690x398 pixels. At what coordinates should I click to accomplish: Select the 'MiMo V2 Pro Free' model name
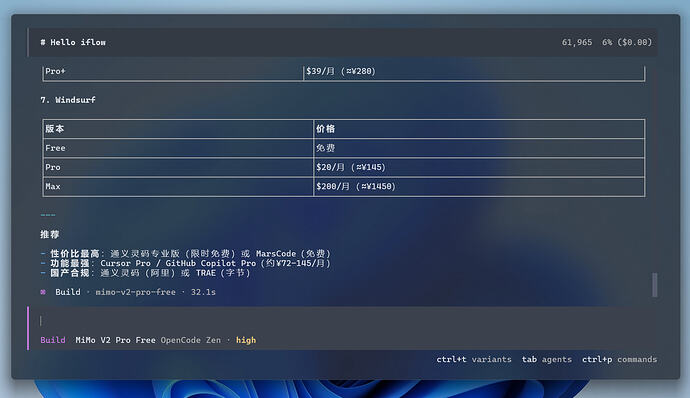pos(115,340)
